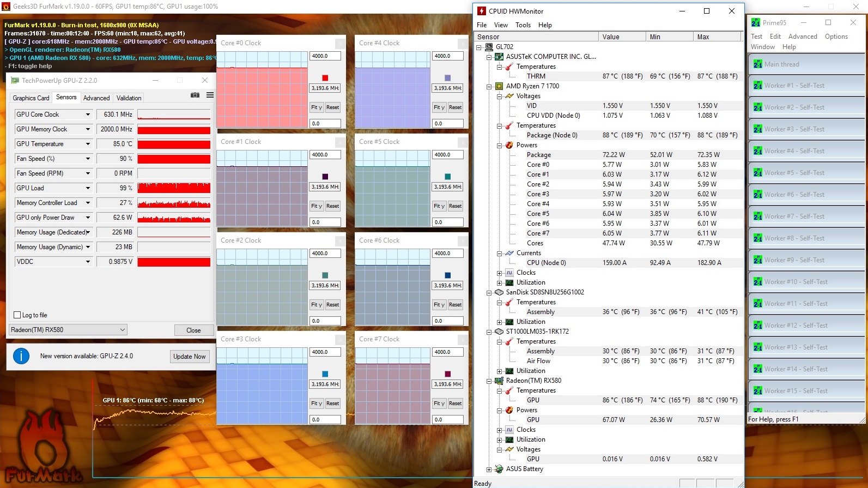Open the Prime95 Test menu
The image size is (868, 488).
(x=756, y=37)
